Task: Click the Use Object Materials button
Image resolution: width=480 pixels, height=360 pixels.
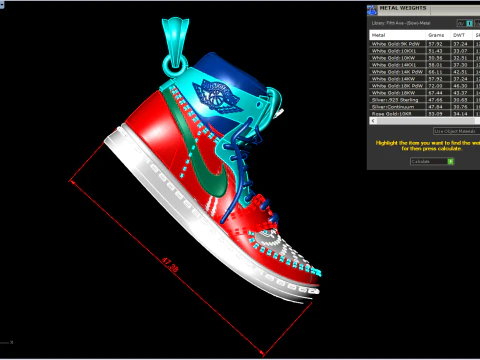Action: point(456,131)
